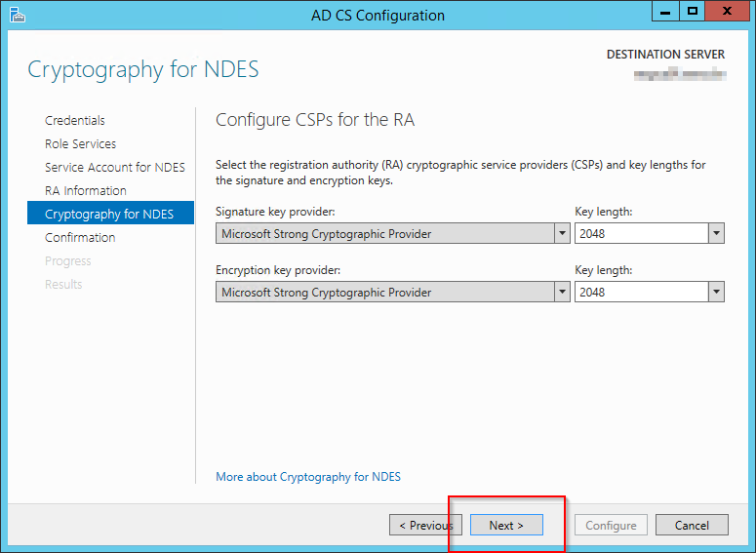Cancel the configuration wizard
The height and width of the screenshot is (553, 756).
[x=692, y=525]
